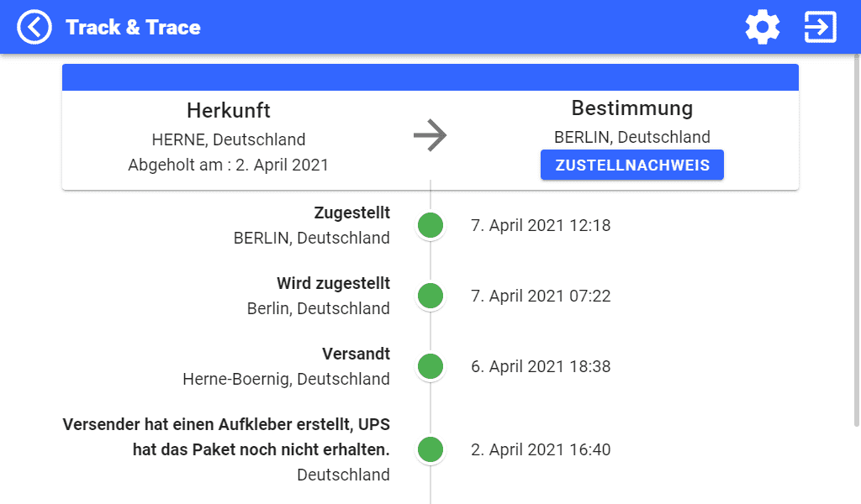
Task: Select the Zugestellt green status dot
Action: 430,225
